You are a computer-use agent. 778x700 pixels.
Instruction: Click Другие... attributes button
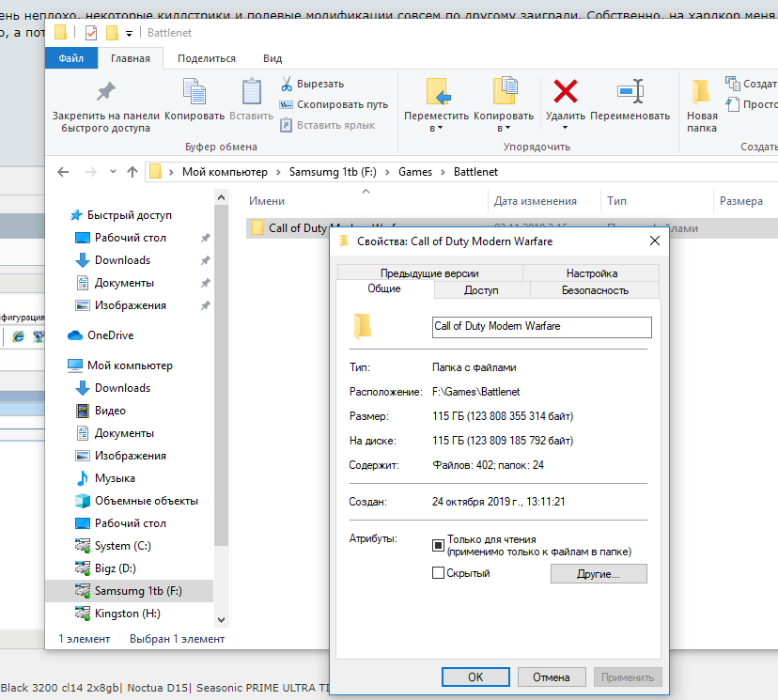coord(599,574)
